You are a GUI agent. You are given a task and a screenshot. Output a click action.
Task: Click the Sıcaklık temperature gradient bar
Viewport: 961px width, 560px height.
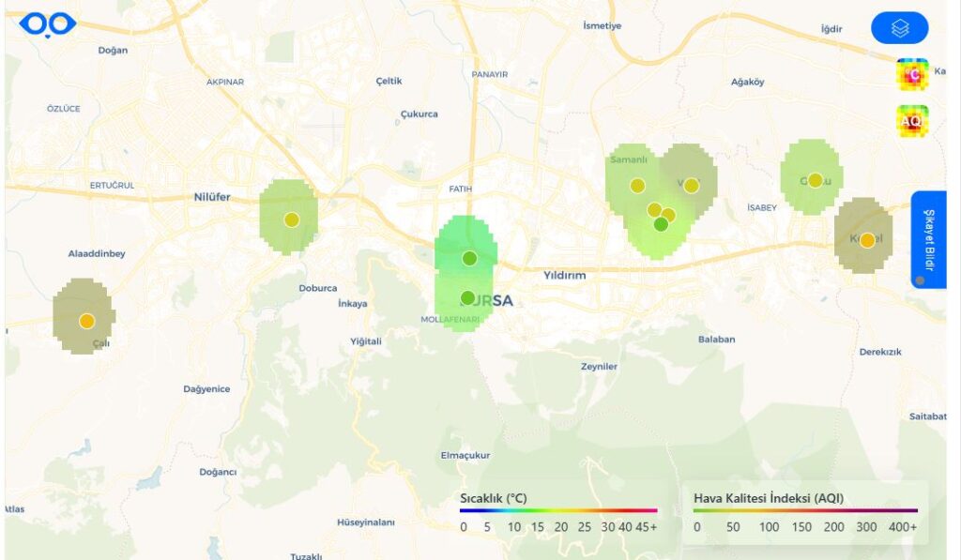click(x=556, y=510)
